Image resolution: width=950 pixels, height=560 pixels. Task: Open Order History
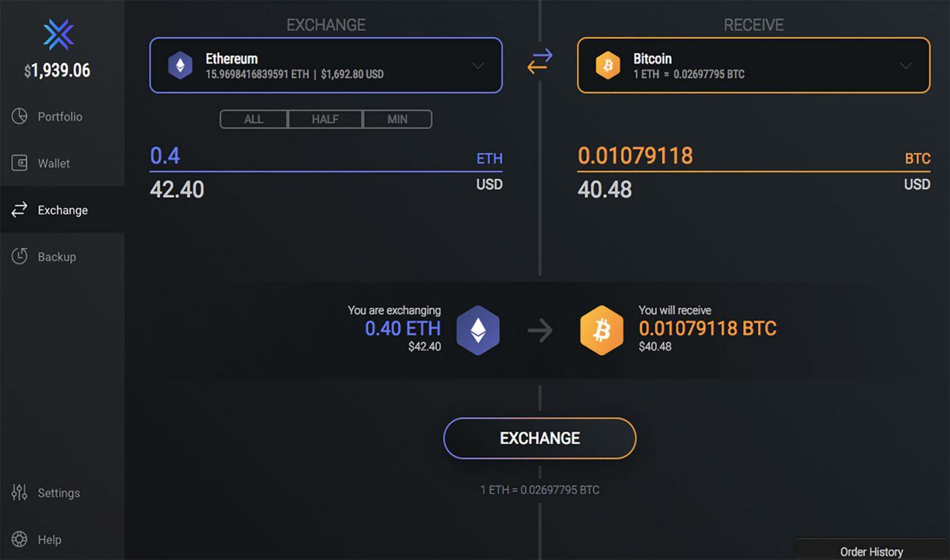[871, 551]
